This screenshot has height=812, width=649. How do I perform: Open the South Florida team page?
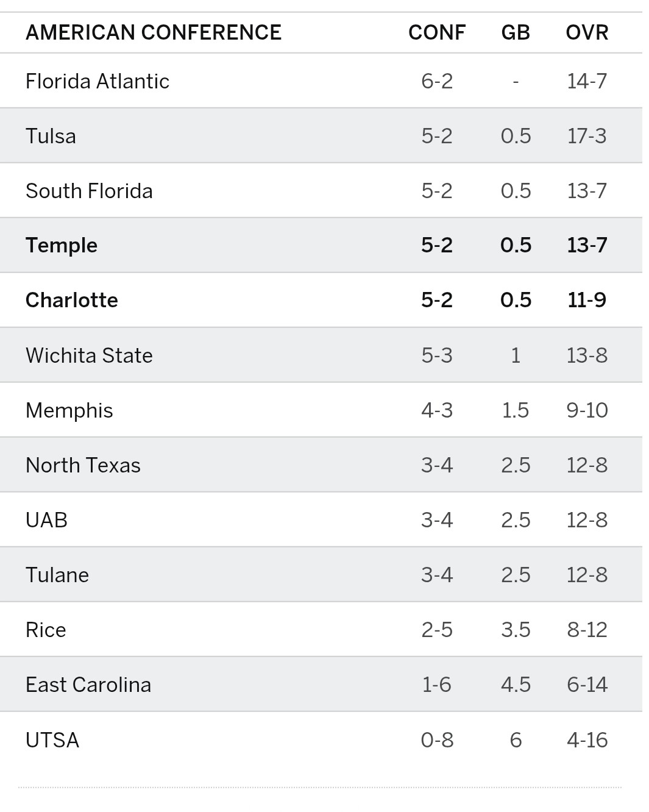(89, 191)
